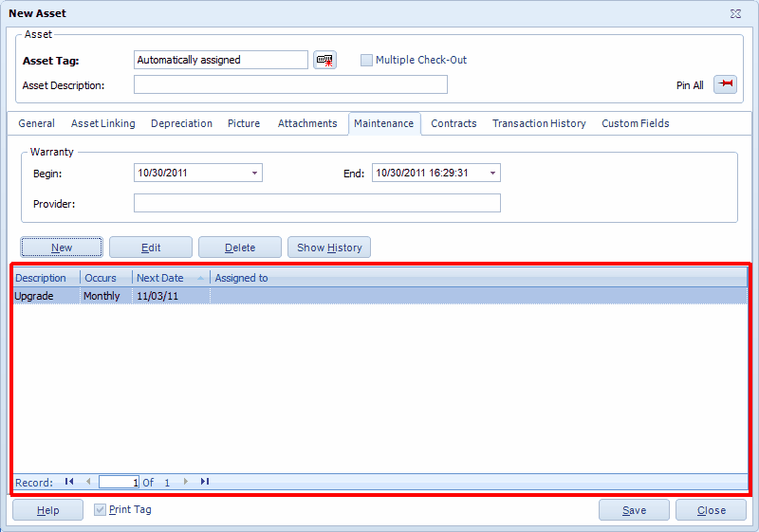759x532 pixels.
Task: Select the Attachments tab
Action: tap(307, 123)
